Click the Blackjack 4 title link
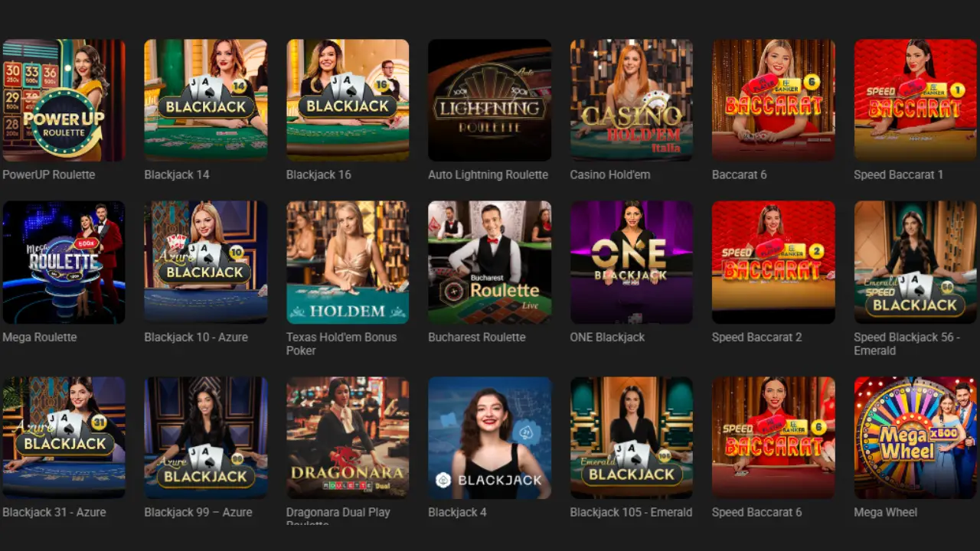 tap(457, 512)
